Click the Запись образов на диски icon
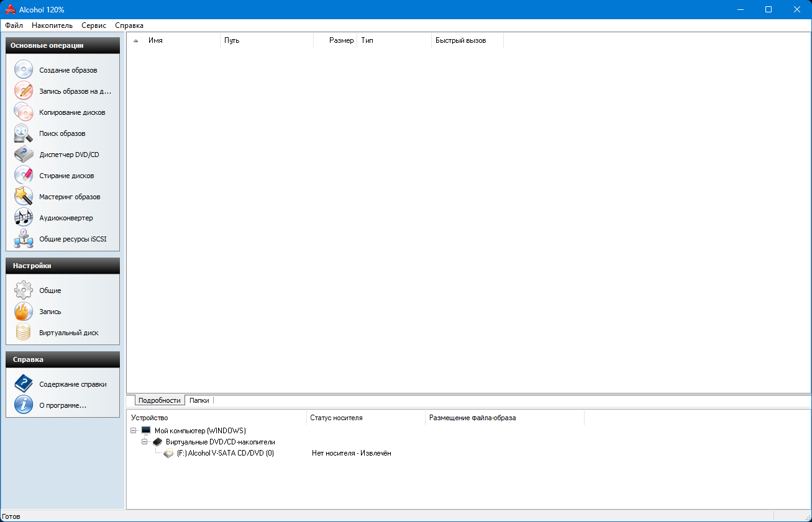This screenshot has height=522, width=812. pyautogui.click(x=24, y=91)
